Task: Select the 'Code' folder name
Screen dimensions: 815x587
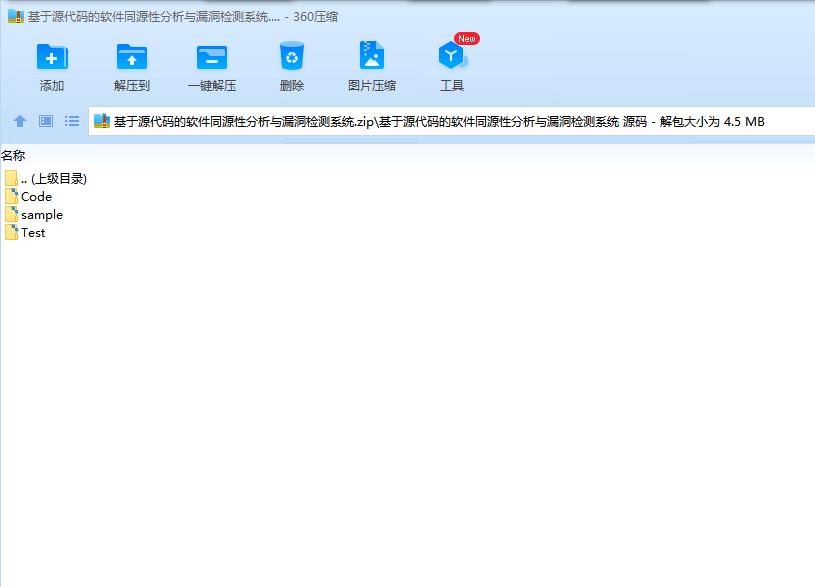Action: pos(36,197)
